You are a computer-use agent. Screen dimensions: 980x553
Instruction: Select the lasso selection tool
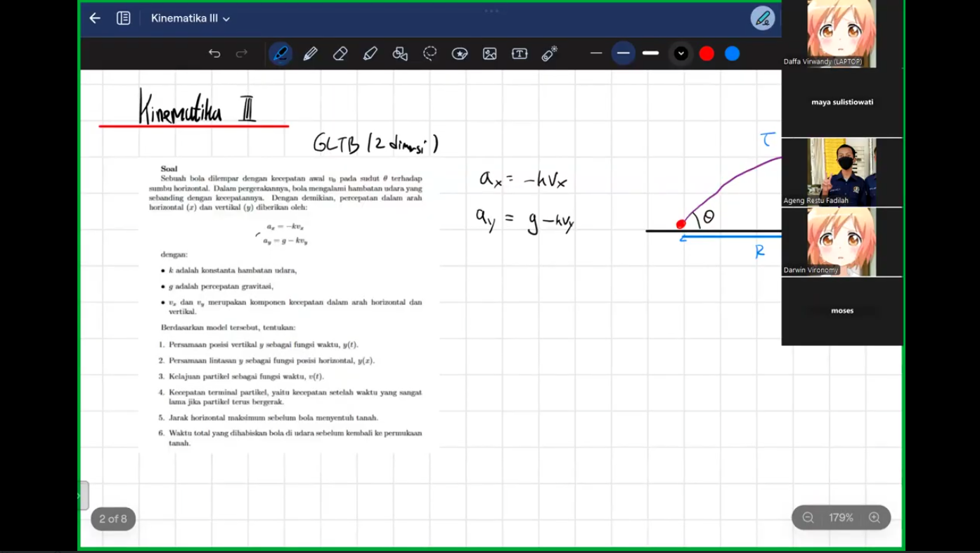[430, 53]
